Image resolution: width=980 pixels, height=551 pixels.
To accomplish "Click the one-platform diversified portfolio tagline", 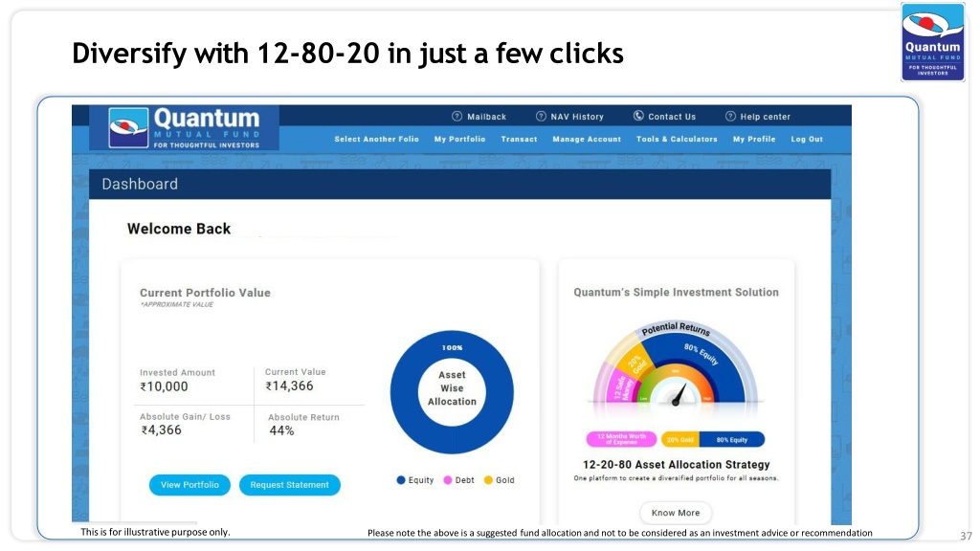I will 677,478.
